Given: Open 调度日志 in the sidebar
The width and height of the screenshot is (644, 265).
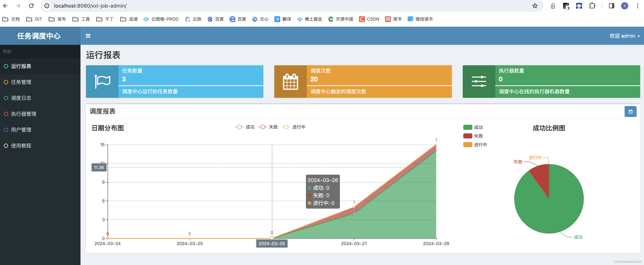Looking at the screenshot, I should pos(40,98).
